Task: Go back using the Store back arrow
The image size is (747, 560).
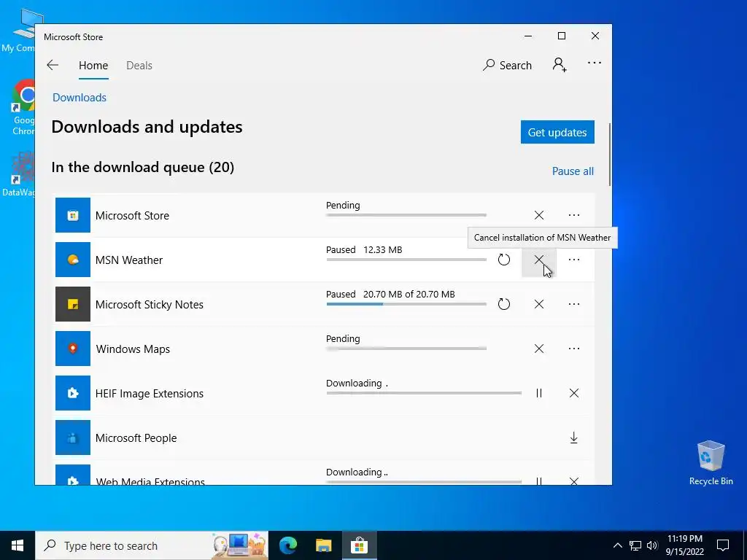Action: [x=53, y=65]
